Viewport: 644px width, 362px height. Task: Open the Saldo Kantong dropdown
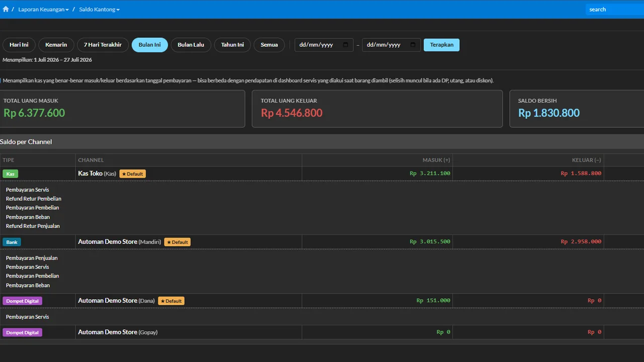pyautogui.click(x=99, y=10)
